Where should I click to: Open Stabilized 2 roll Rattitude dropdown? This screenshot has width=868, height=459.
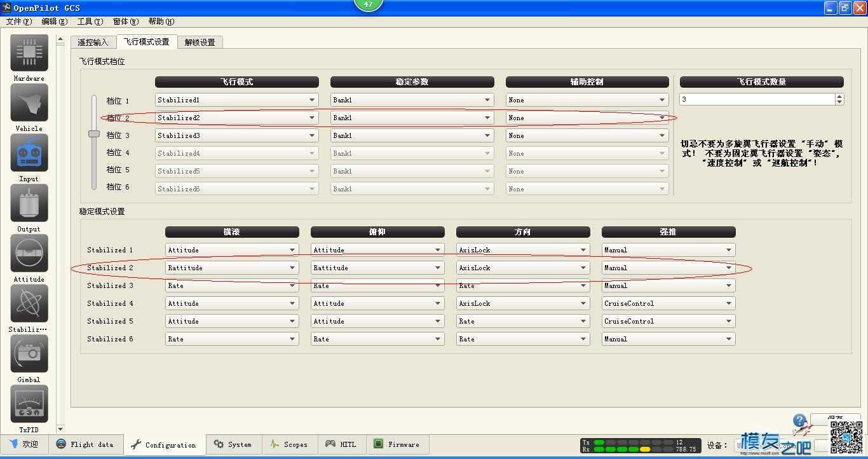pyautogui.click(x=232, y=268)
